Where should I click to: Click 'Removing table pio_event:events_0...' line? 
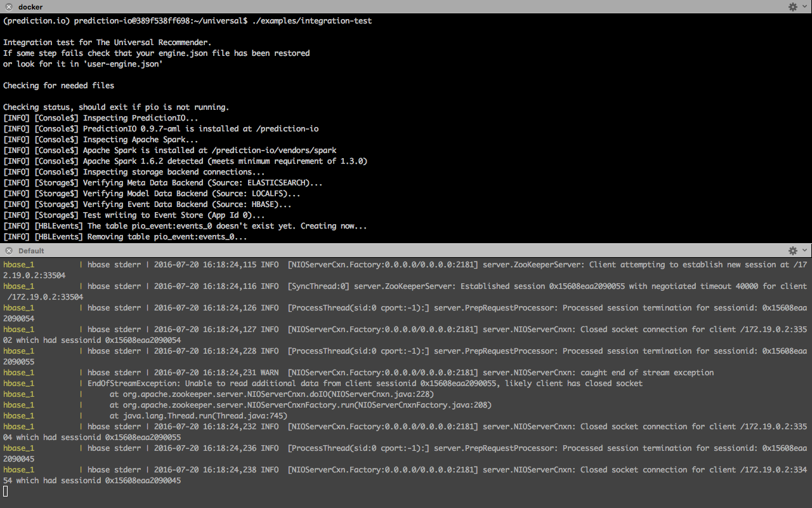pyautogui.click(x=125, y=237)
